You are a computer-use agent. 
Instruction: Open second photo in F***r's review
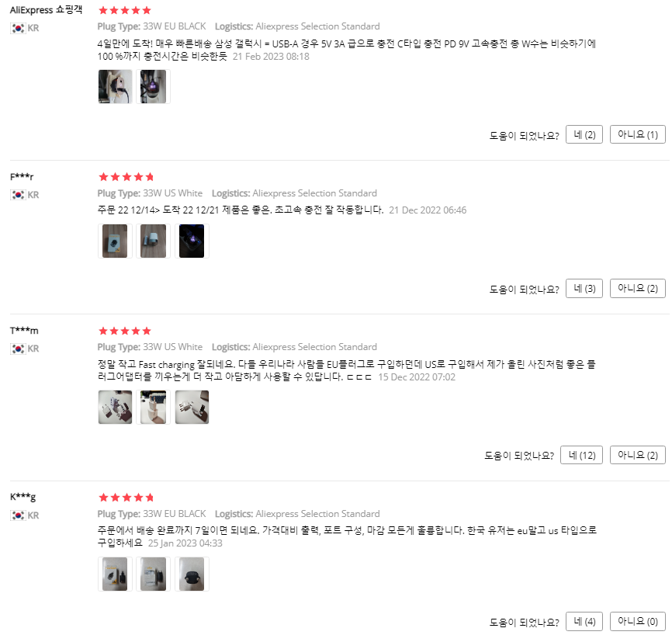[153, 241]
